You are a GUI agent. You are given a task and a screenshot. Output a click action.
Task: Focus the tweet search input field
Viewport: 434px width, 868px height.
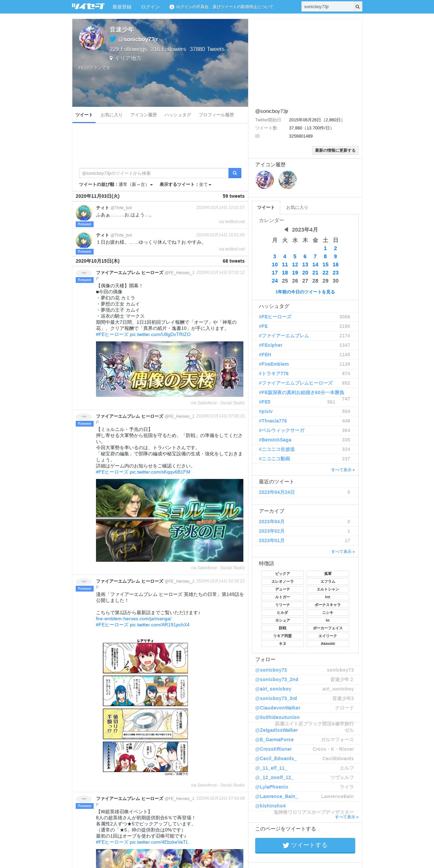pos(154,173)
